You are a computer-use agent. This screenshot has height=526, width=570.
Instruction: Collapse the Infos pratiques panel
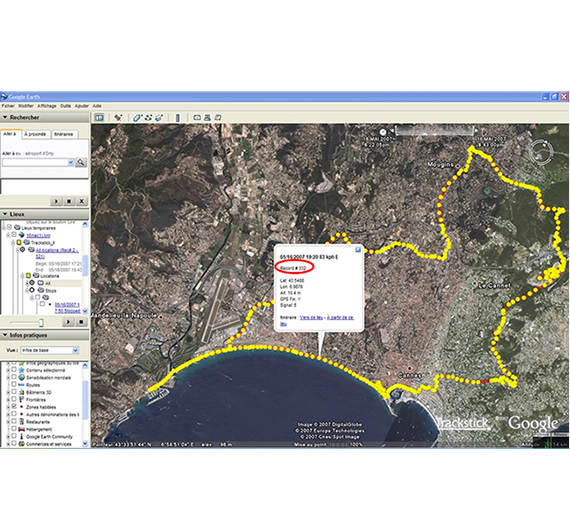click(x=5, y=335)
